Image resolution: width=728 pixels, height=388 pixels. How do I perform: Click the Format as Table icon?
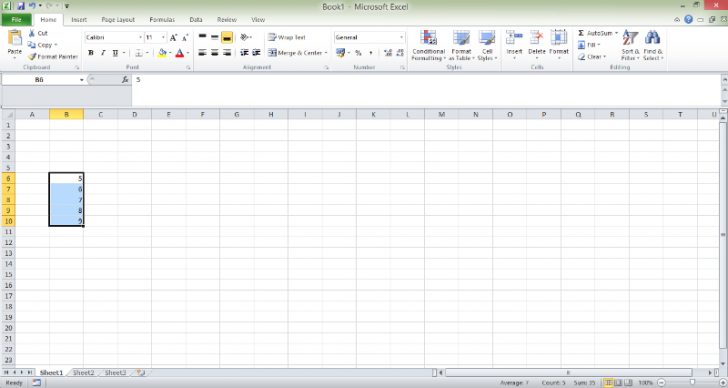click(461, 45)
